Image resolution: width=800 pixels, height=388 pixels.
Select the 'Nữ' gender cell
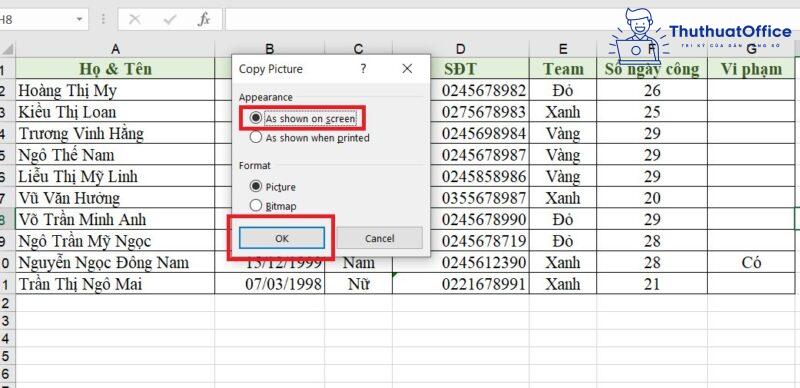(x=359, y=284)
